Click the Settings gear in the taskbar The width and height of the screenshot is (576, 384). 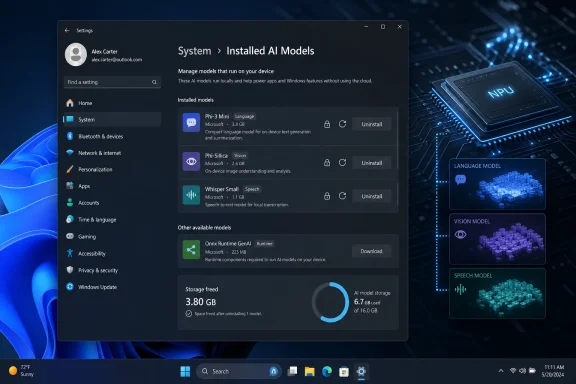[361, 372]
